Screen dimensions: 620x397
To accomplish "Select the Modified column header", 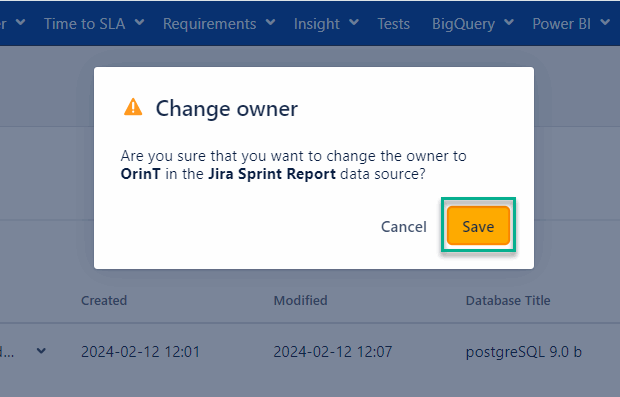I will 301,301.
